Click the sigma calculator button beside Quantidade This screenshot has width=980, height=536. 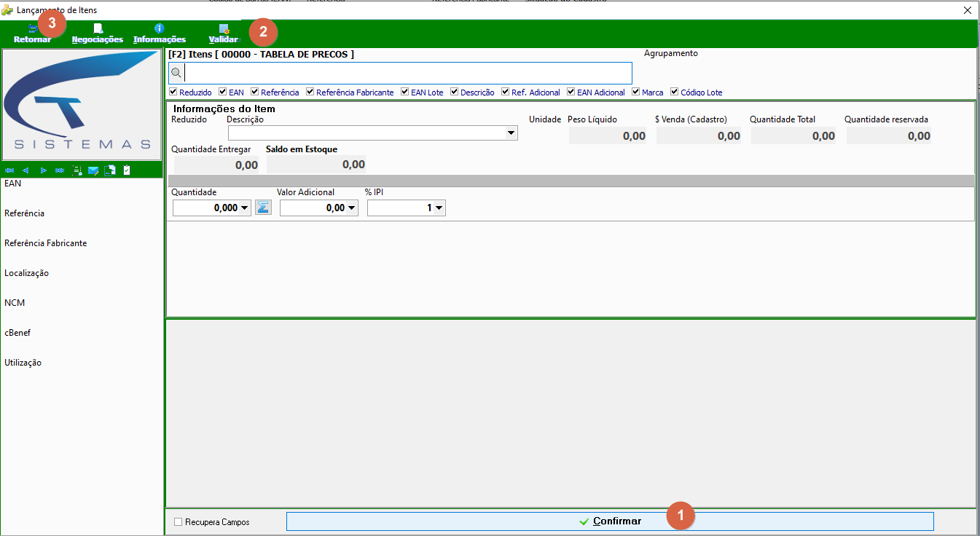pos(263,208)
